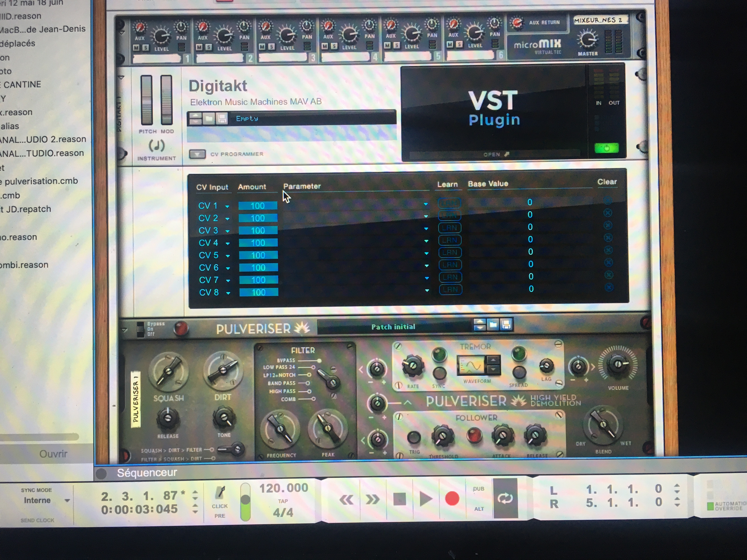Open the CV 5 input dropdown
747x560 pixels.
[x=228, y=256]
